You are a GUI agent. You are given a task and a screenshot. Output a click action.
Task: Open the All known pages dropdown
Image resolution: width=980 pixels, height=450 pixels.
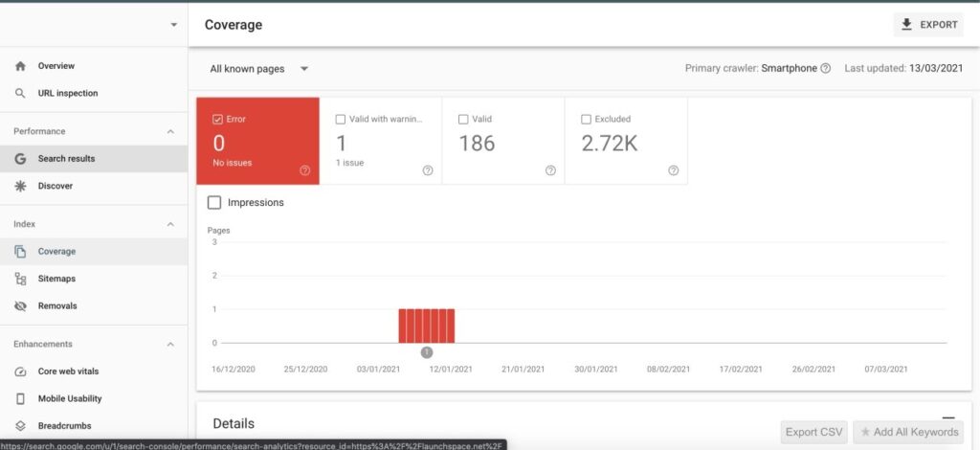259,69
